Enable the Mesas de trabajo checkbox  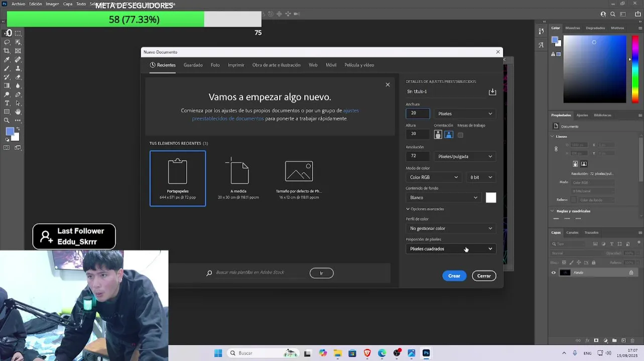tap(460, 135)
